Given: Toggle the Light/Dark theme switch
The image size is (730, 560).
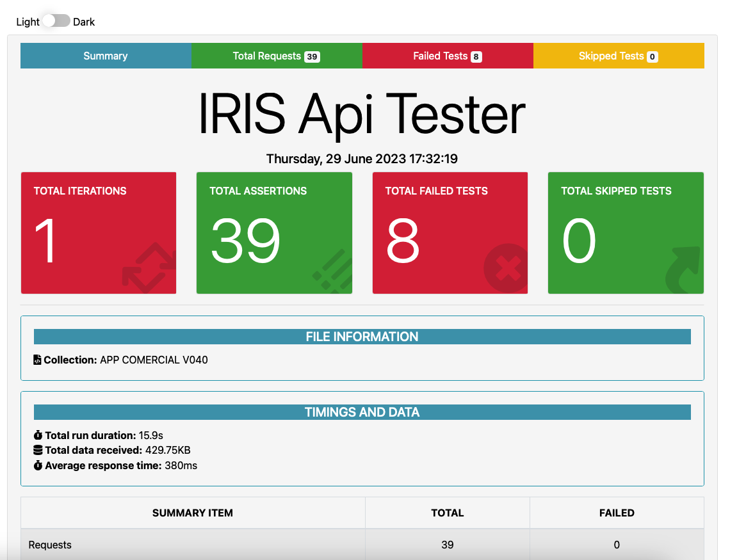Looking at the screenshot, I should pos(56,21).
